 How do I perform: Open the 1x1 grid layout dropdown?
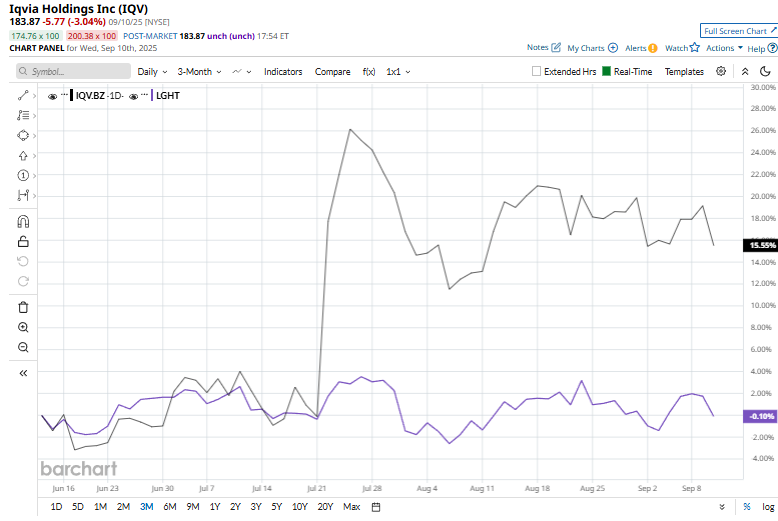[398, 72]
